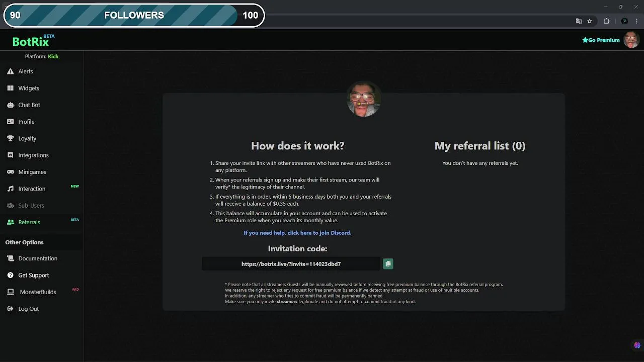Open the browser three-dot menu
644x362 pixels.
pyautogui.click(x=636, y=21)
